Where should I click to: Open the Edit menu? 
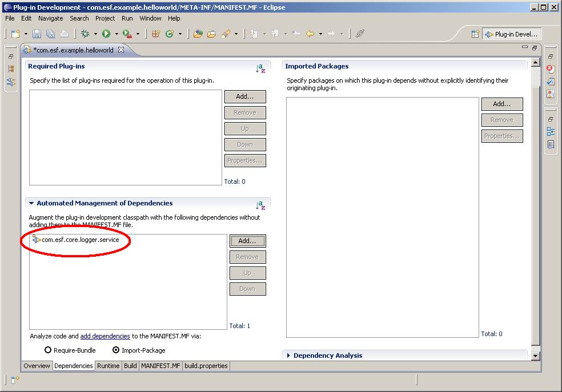26,18
